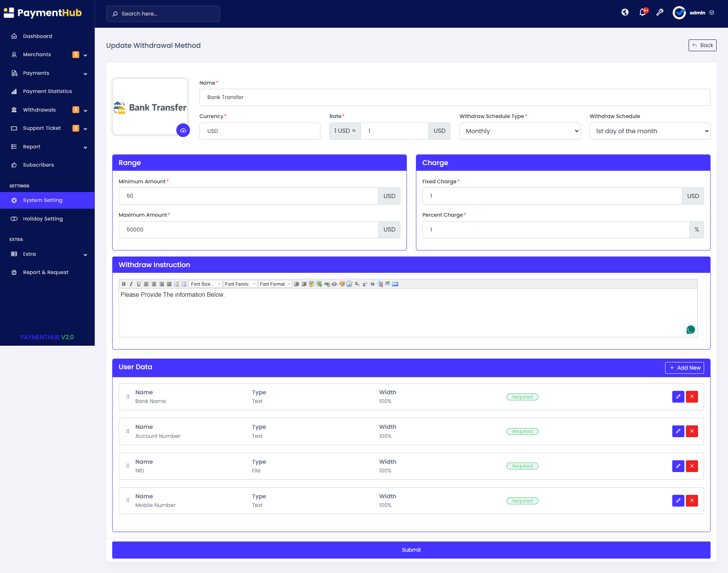Open Holiday Setting in the sidebar

pos(43,219)
